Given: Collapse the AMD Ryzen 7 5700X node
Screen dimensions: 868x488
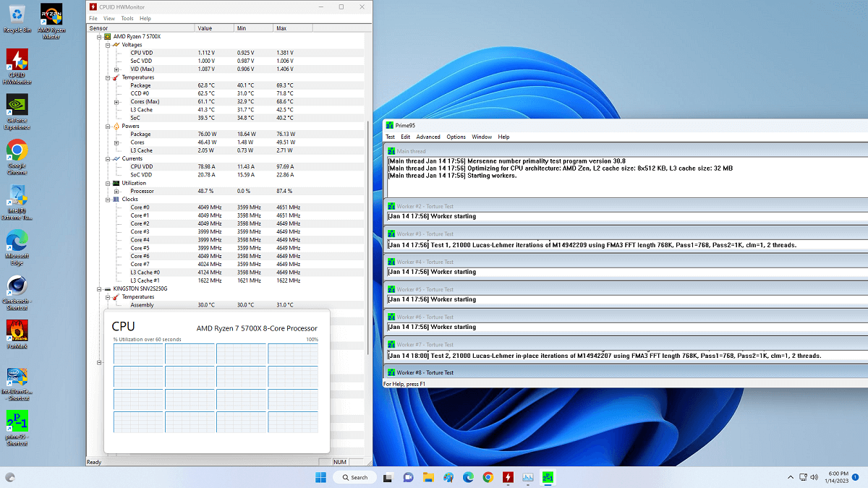Looking at the screenshot, I should point(100,36).
